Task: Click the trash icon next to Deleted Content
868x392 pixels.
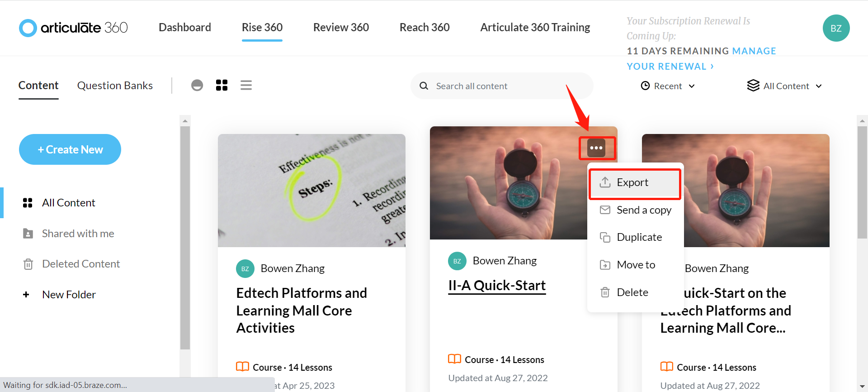Action: [28, 264]
